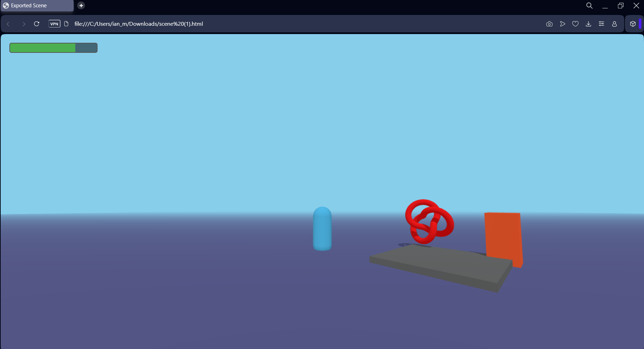Click the page document icon before URL
This screenshot has width=644, height=349.
tap(66, 24)
